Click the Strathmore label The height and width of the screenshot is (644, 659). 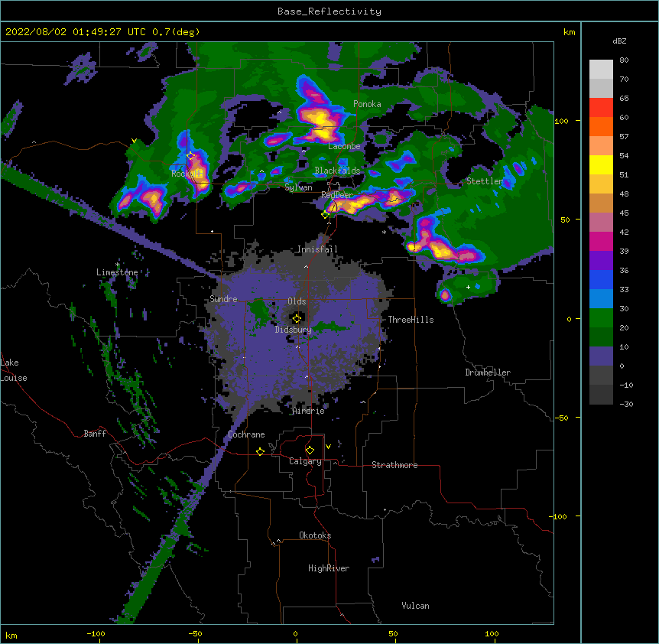tap(394, 465)
